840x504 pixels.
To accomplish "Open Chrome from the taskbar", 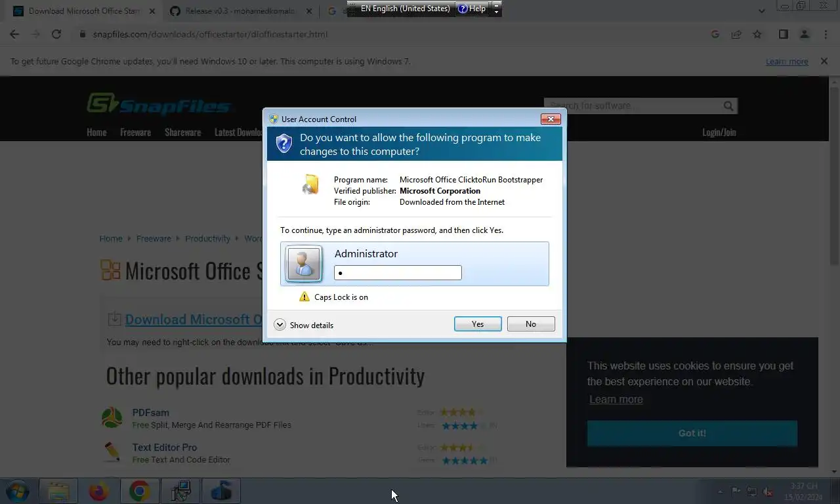I will 139,491.
